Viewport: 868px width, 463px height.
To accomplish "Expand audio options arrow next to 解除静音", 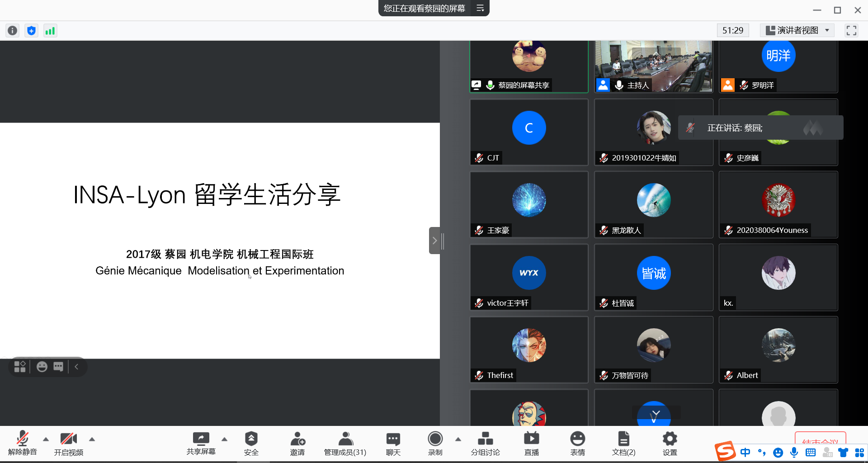I will (x=46, y=439).
